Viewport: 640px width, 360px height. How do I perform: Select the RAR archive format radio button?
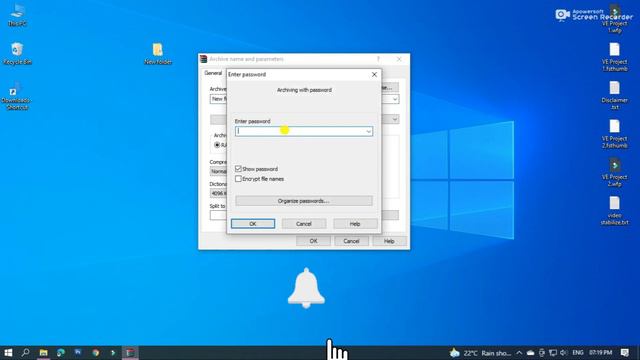click(x=217, y=145)
